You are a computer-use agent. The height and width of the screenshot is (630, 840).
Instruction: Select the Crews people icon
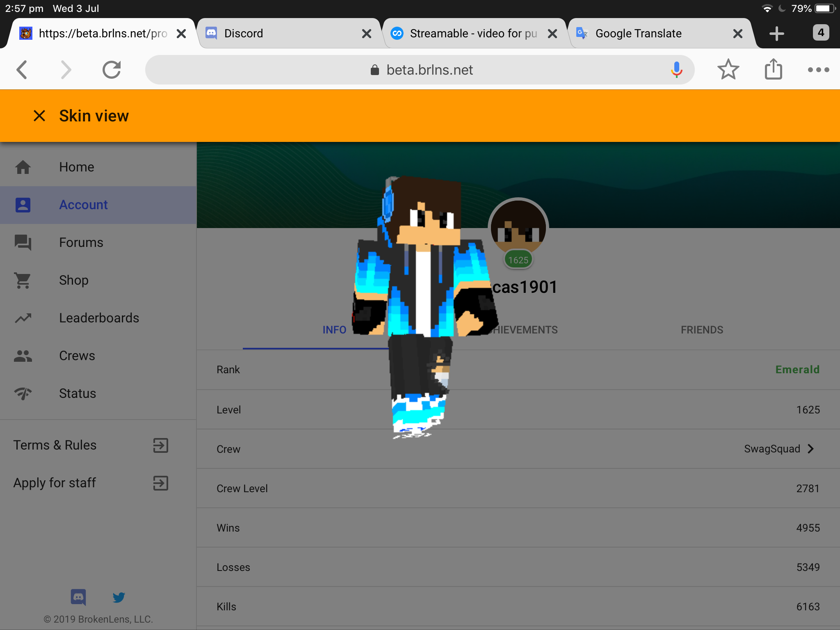click(x=23, y=356)
